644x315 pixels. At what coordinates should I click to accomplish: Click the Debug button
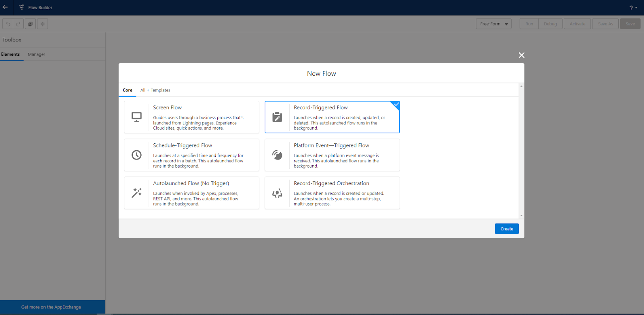pos(550,24)
